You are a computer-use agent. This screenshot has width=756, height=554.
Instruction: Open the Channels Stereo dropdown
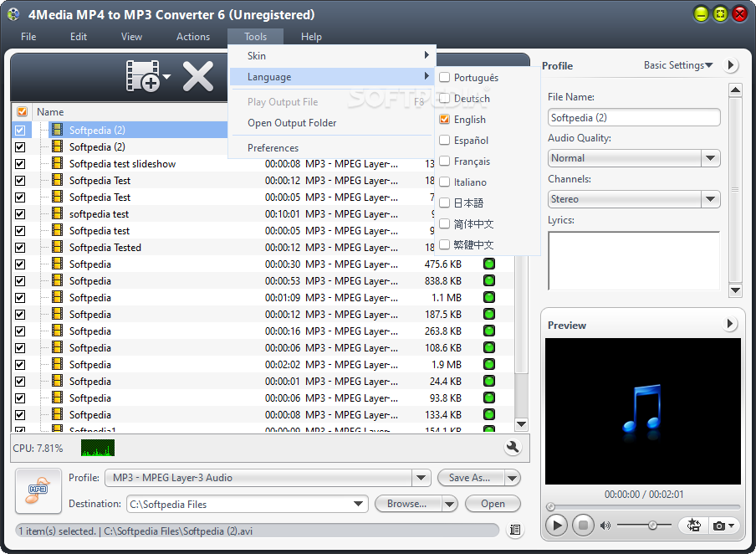pos(710,199)
